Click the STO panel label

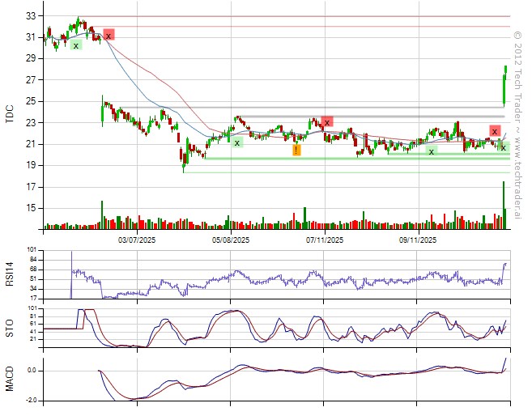[x=10, y=328]
